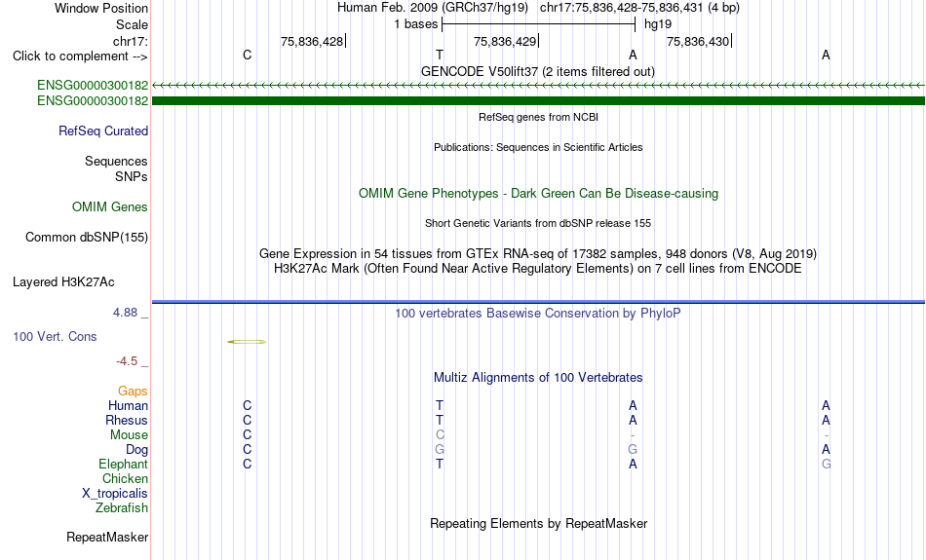Click the Common dbSNP(155) track label
Image resolution: width=926 pixels, height=560 pixels.
tap(87, 238)
